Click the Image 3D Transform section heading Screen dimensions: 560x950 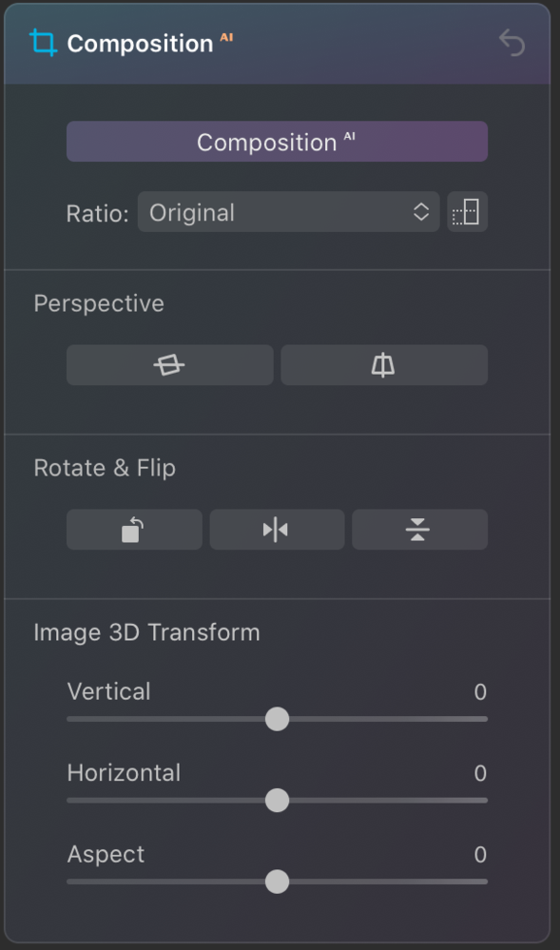pos(146,632)
